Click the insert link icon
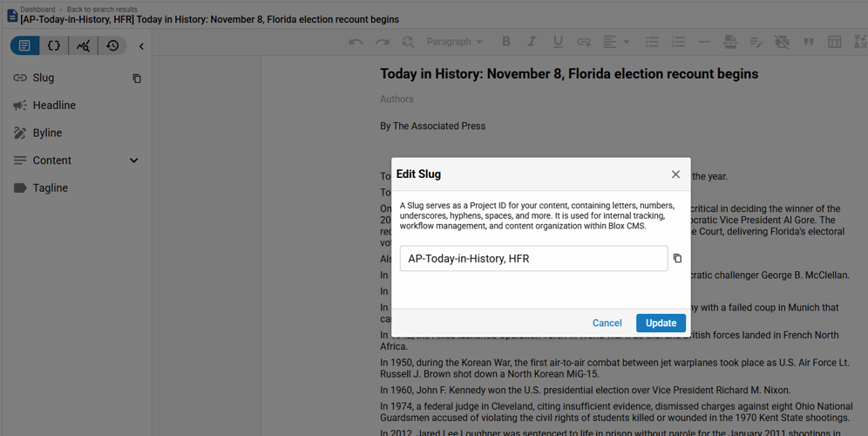 point(584,42)
